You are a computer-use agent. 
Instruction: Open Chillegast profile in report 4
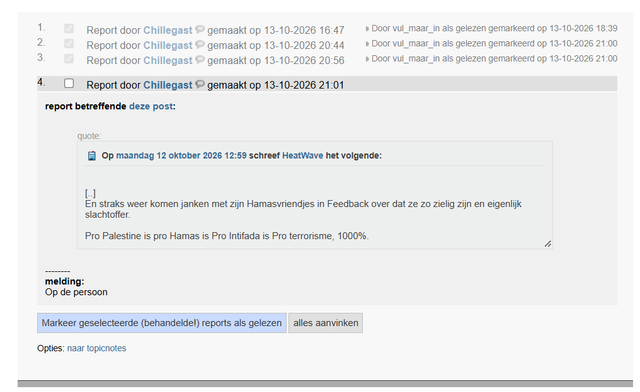point(168,85)
